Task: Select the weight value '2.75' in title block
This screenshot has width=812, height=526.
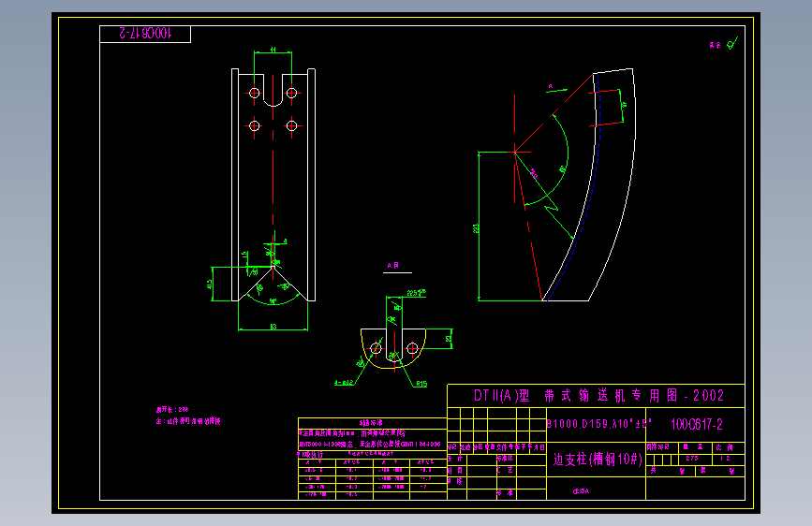Action: coord(692,459)
